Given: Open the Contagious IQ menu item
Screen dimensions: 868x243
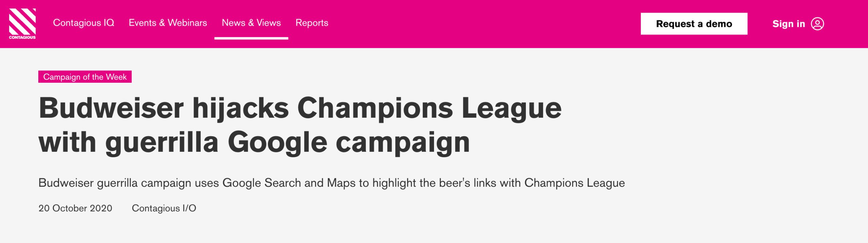Looking at the screenshot, I should click(83, 23).
